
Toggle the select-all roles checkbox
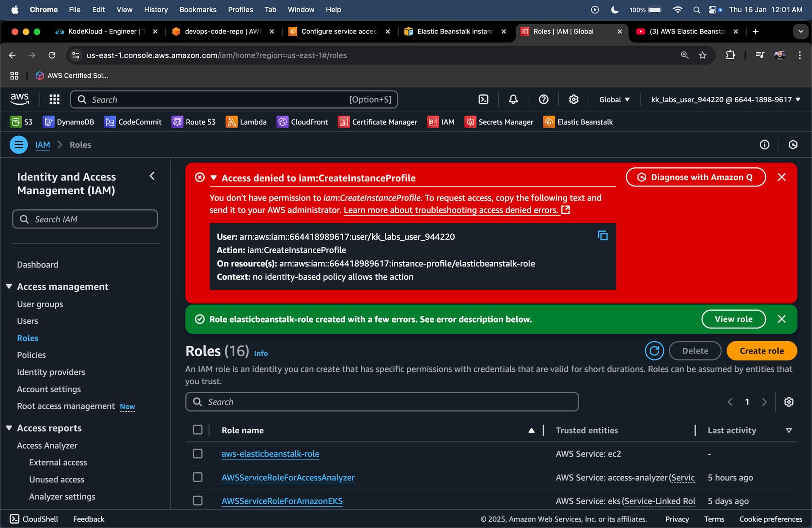(x=198, y=430)
